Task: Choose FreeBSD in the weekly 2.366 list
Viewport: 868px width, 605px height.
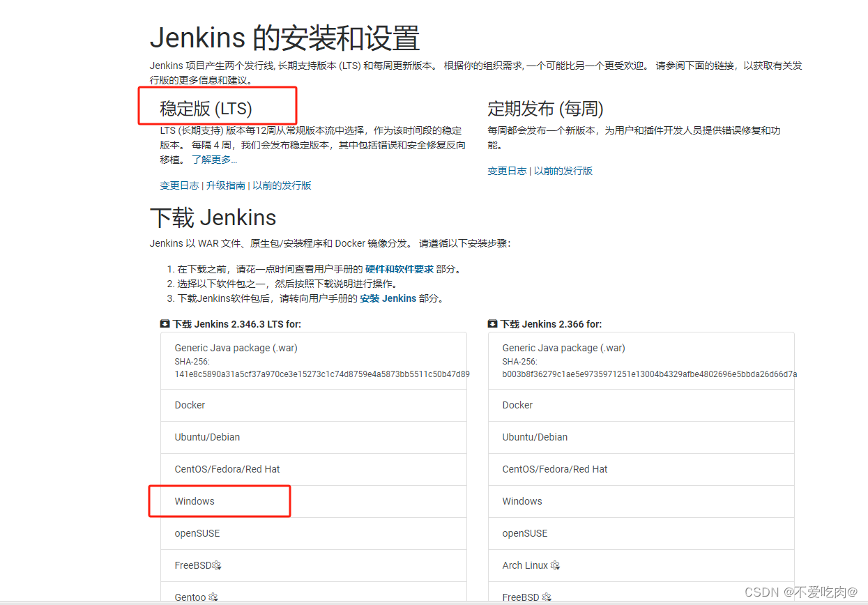Action: pos(641,593)
